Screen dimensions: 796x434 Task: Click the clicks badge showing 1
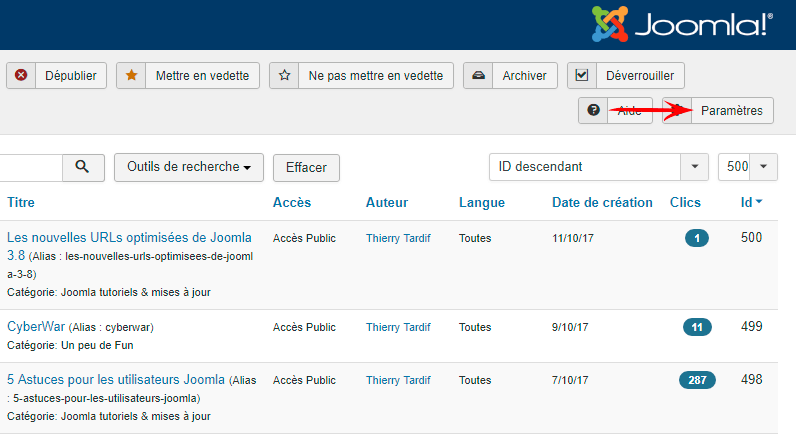click(696, 238)
